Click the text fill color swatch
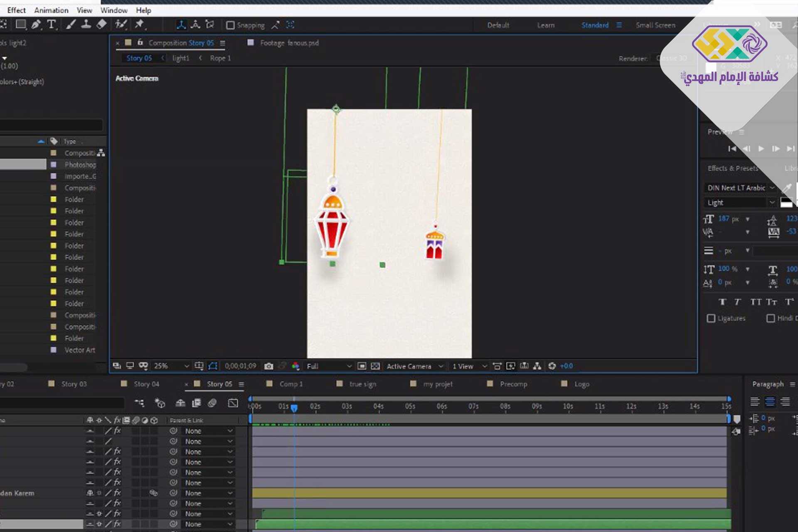Screen dimensions: 798x532 786,202
